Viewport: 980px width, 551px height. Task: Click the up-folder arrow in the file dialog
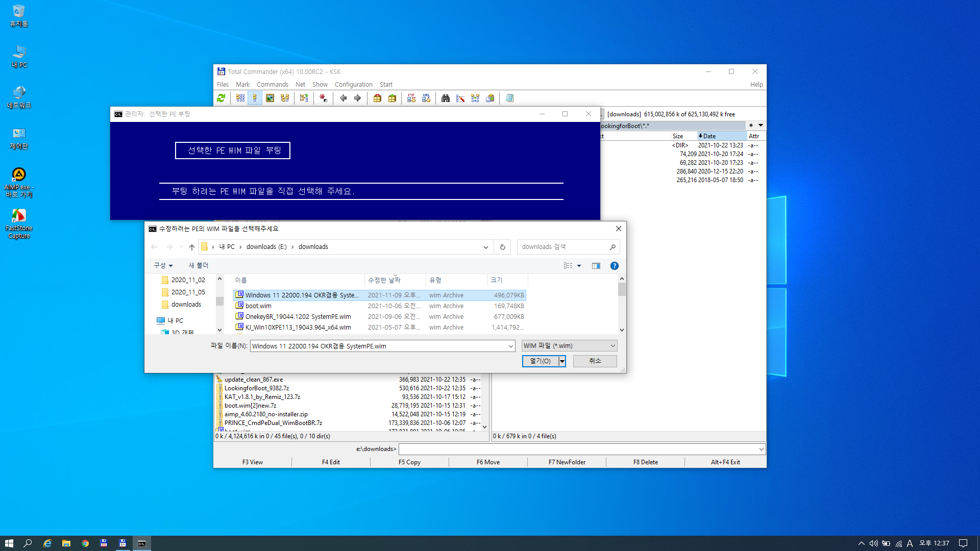[192, 247]
